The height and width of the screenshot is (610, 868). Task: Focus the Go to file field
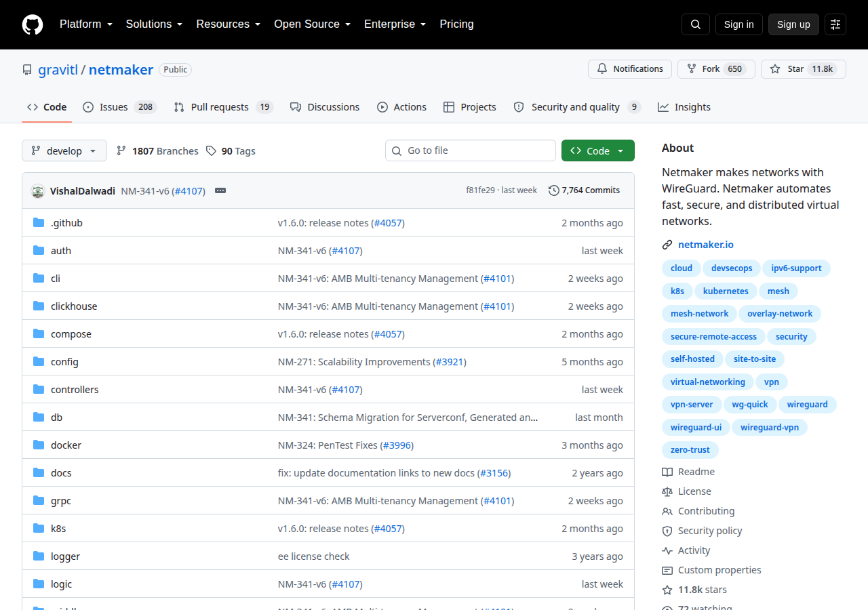471,150
